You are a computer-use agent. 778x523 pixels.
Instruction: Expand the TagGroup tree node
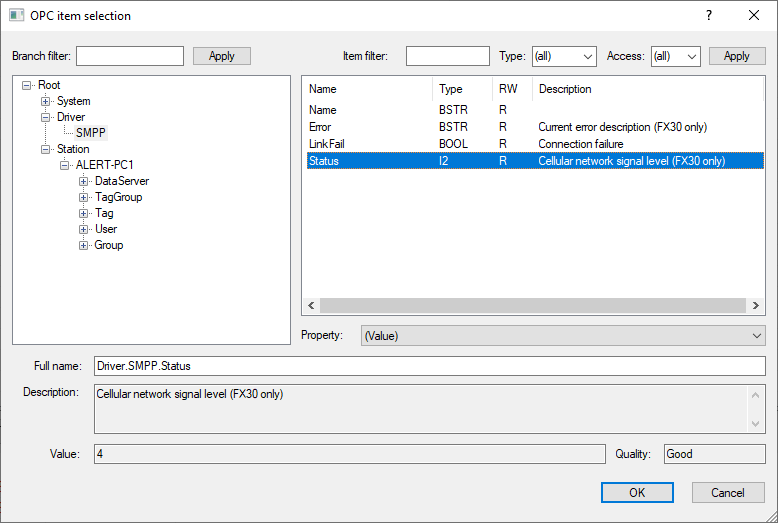pos(84,198)
